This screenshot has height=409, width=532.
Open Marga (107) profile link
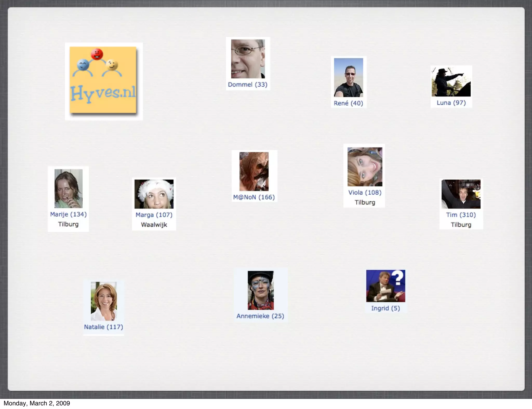point(154,215)
